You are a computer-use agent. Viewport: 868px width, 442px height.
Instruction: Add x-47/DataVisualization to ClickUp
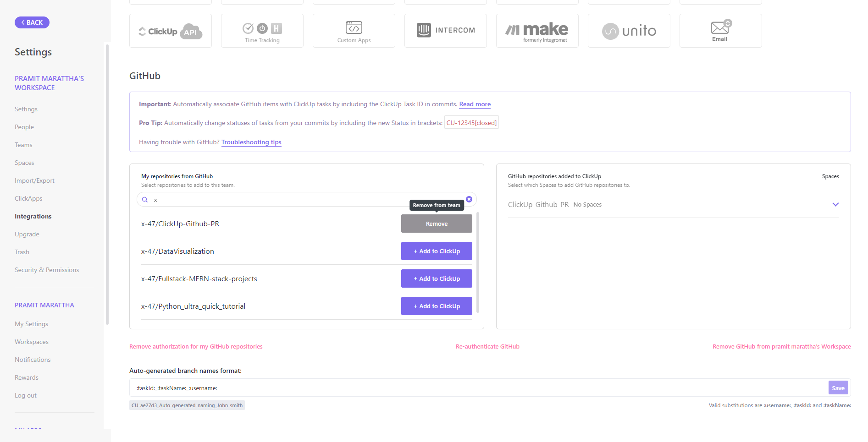(437, 251)
